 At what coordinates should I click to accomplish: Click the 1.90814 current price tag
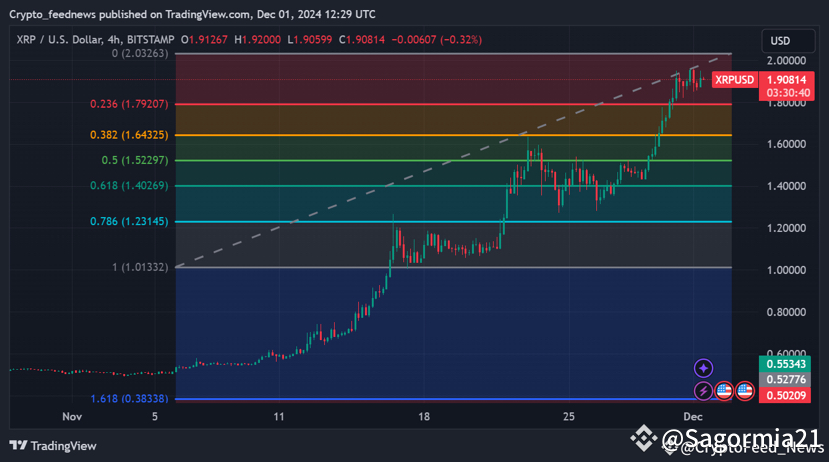787,80
